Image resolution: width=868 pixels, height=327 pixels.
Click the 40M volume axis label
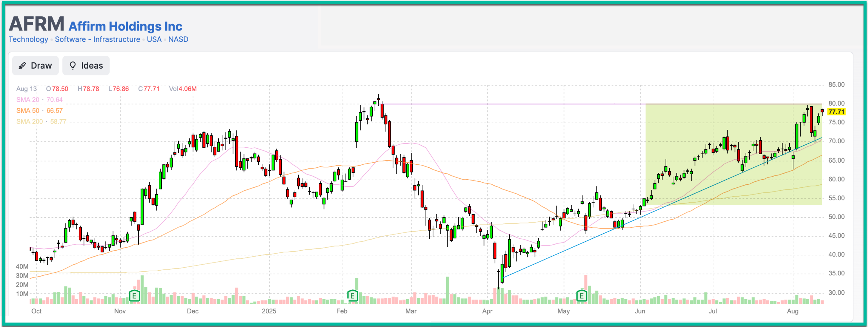(x=22, y=267)
